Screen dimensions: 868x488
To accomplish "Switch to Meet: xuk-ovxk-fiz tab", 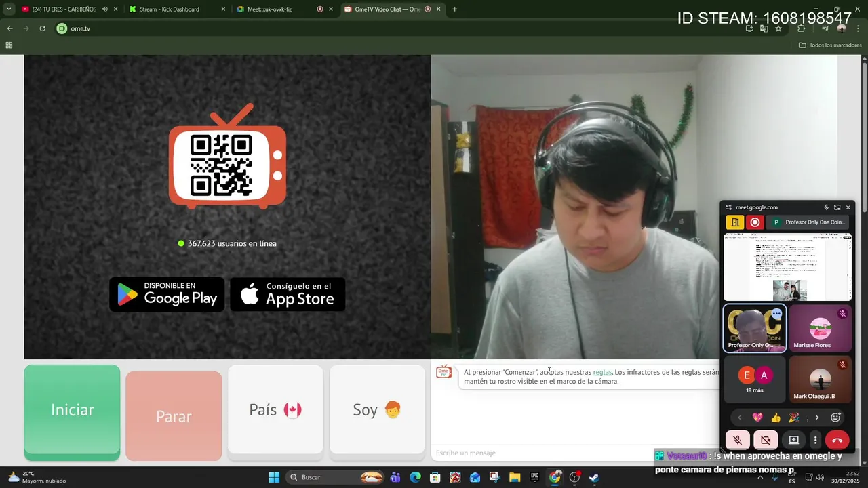I will click(x=271, y=9).
